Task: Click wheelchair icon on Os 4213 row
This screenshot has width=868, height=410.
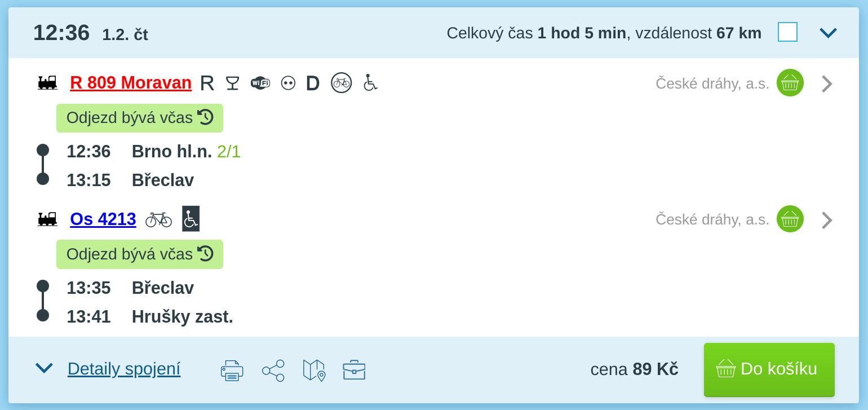Action: point(191,219)
